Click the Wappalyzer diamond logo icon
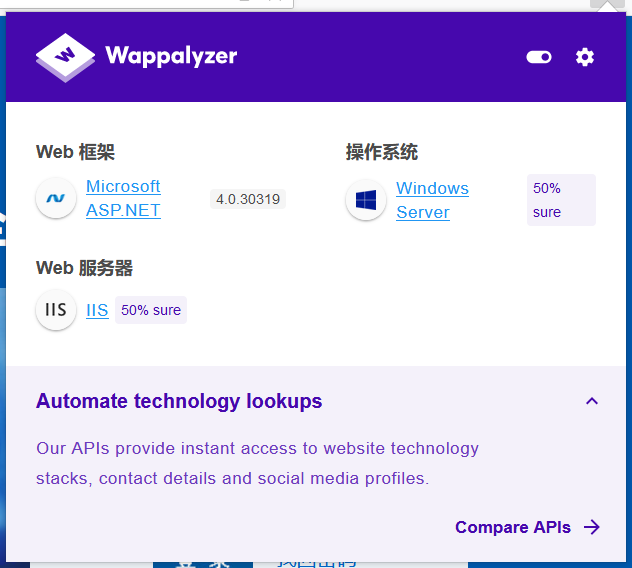Screen dimensions: 632x568 65,58
